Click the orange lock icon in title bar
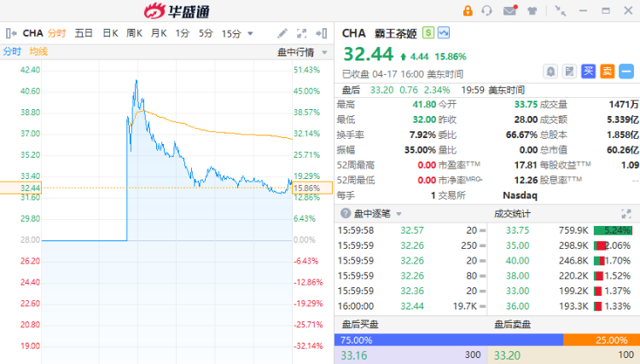Viewport: 640px width, 364px height. tap(468, 11)
